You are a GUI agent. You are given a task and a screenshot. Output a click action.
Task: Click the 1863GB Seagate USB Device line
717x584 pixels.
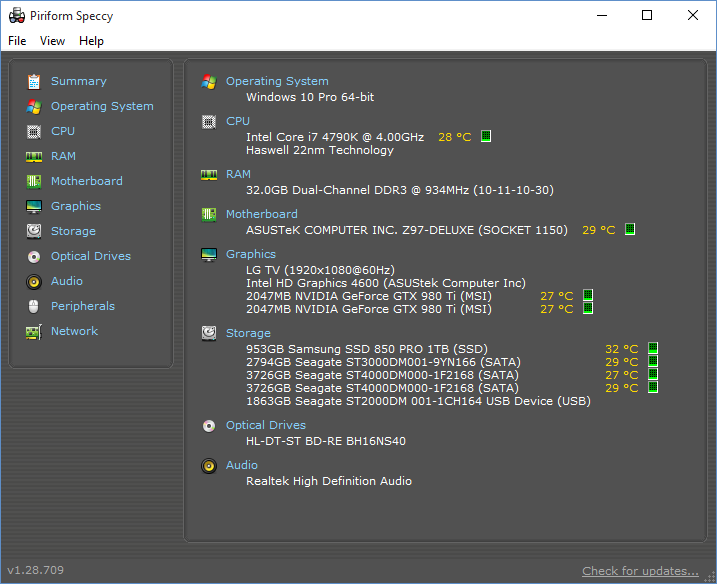(418, 401)
